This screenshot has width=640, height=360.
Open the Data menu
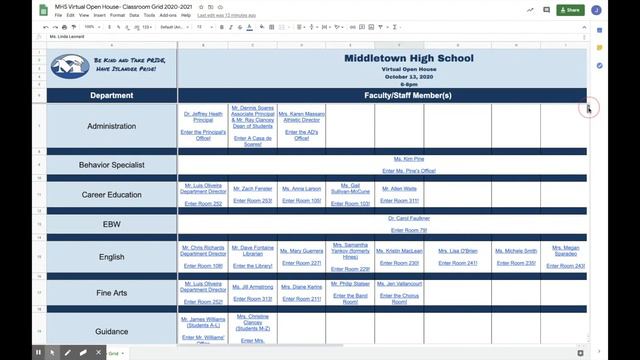pos(134,15)
